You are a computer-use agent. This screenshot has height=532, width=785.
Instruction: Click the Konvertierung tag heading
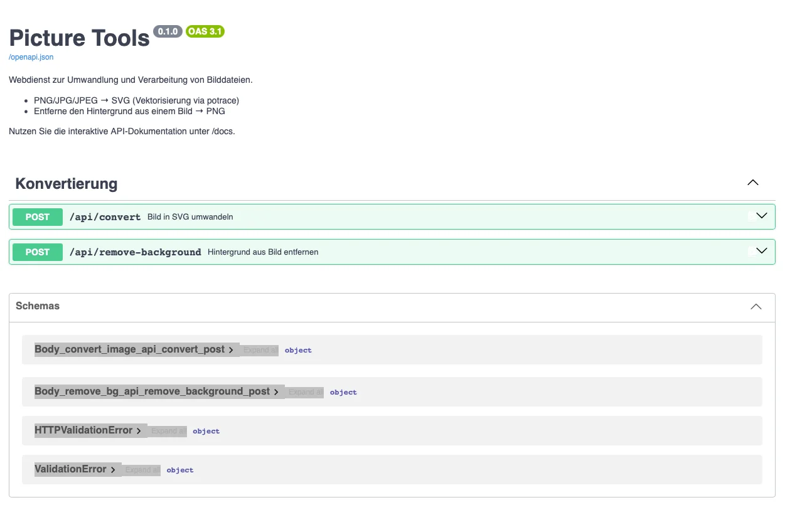coord(67,184)
